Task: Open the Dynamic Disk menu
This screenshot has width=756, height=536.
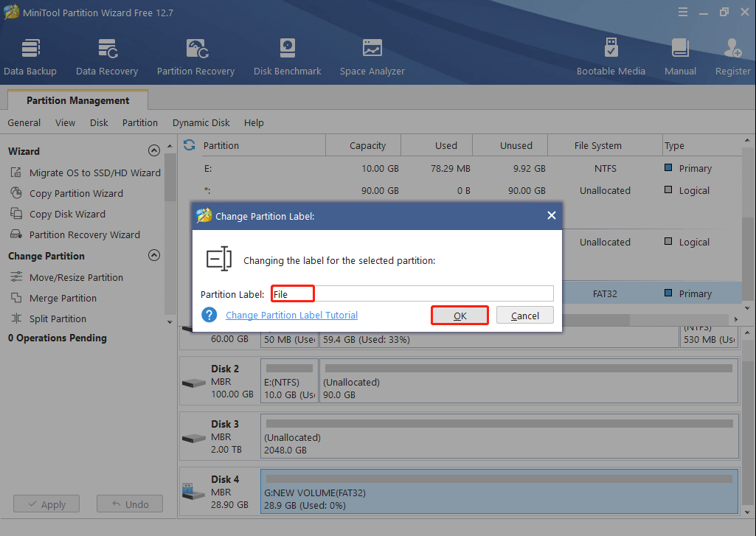Action: click(x=201, y=123)
